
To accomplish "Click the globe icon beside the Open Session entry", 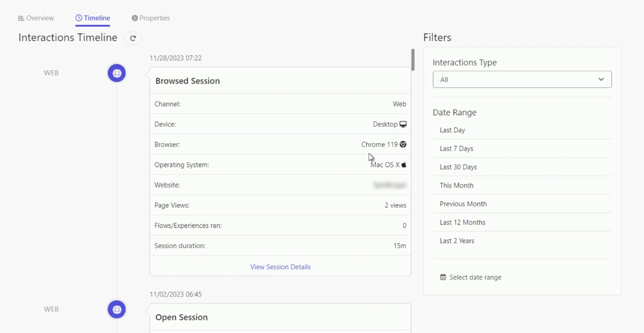I will [x=116, y=309].
